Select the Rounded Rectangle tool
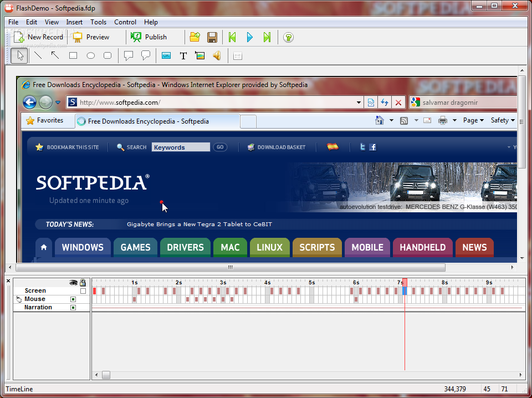 [107, 55]
